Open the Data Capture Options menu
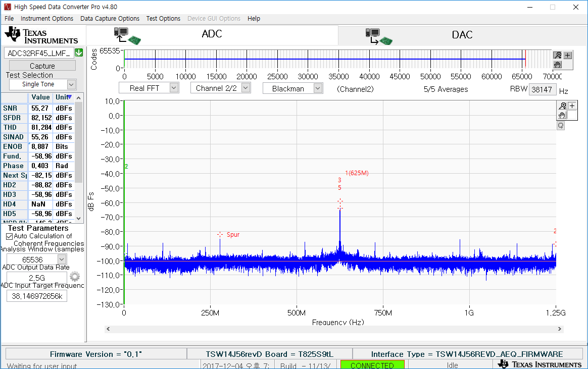Screen dimensions: 588x369 point(110,18)
